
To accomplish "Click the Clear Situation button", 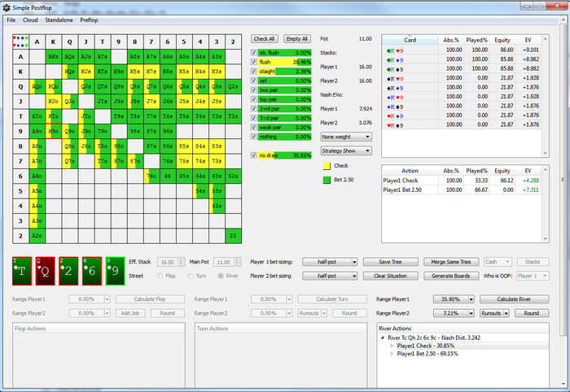I will point(390,276).
